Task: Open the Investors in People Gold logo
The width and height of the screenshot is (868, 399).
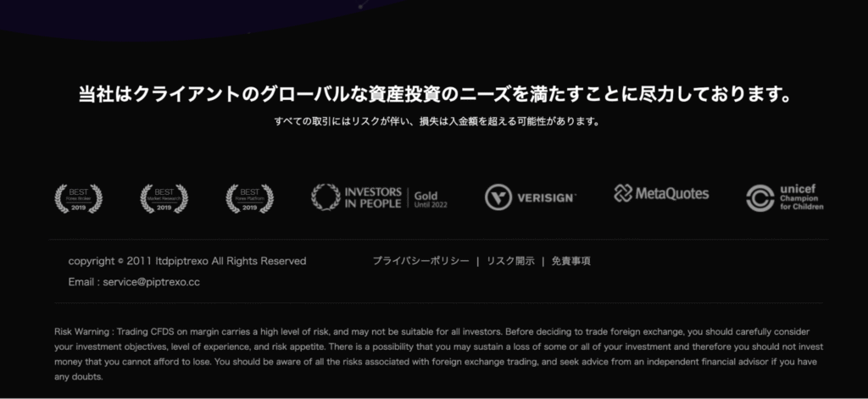Action: 379,197
